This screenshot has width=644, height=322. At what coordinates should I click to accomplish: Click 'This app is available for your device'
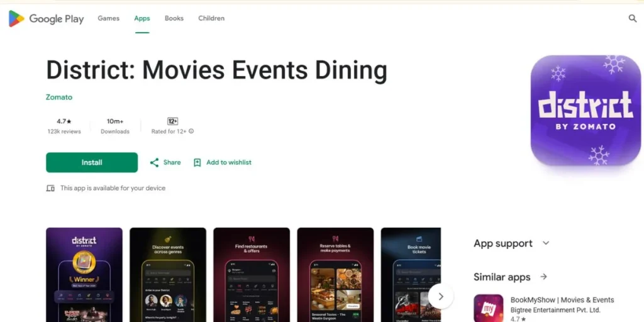pyautogui.click(x=113, y=188)
